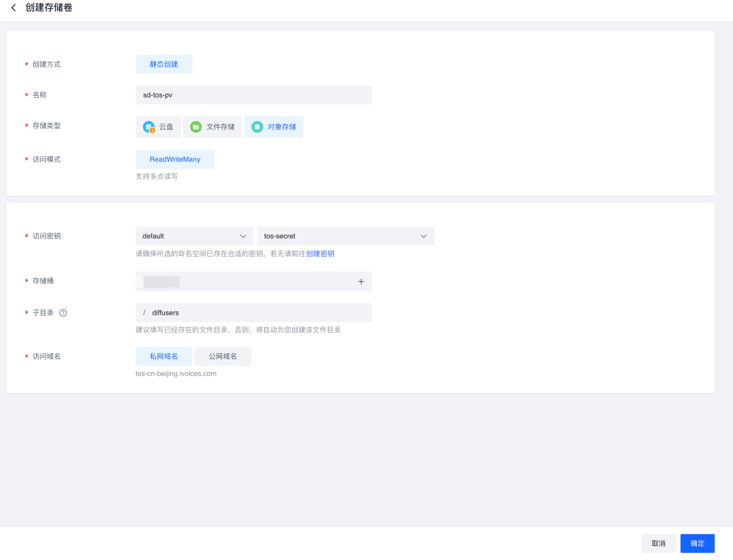Select the 对象存储 storage type
This screenshot has height=560, width=733.
274,127
